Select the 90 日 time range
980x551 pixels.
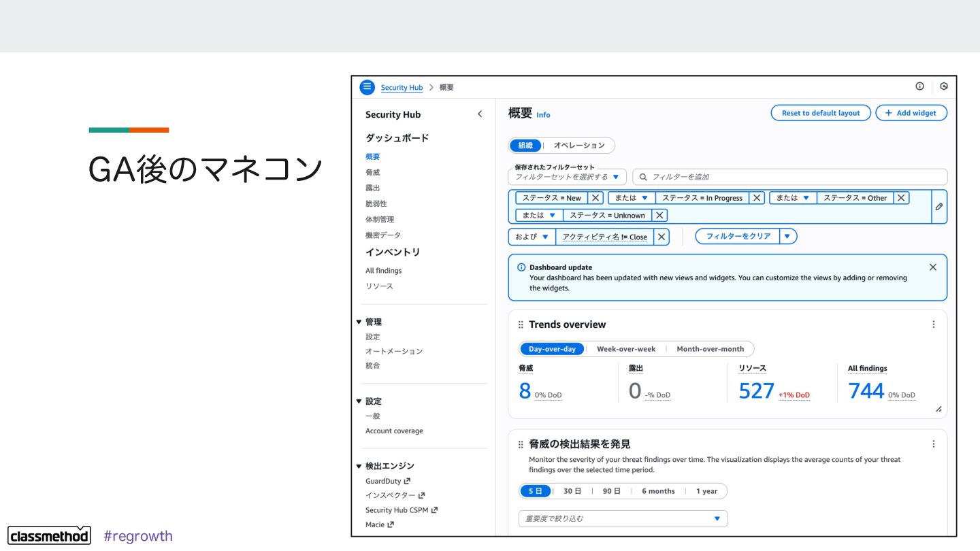(x=612, y=491)
